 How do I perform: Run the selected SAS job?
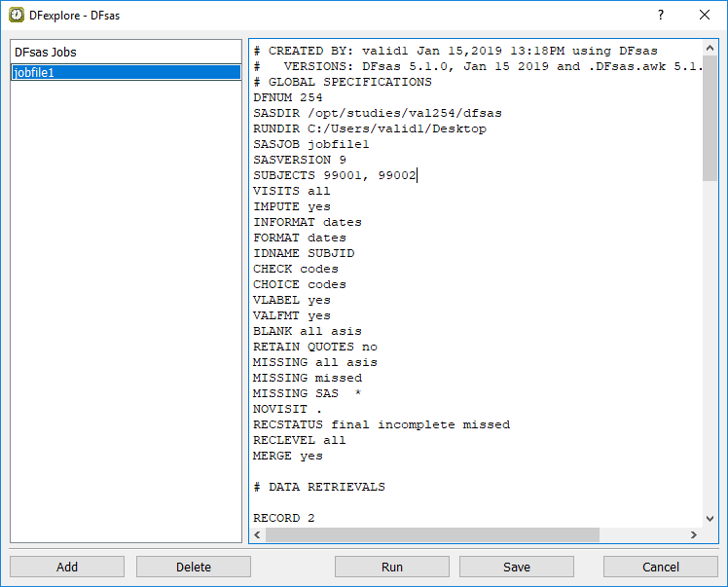(391, 567)
